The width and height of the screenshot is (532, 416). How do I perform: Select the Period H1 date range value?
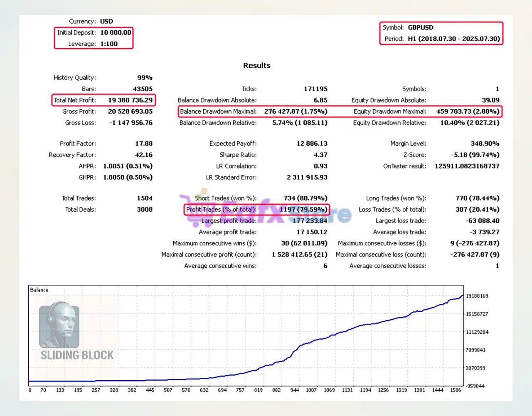[x=454, y=39]
